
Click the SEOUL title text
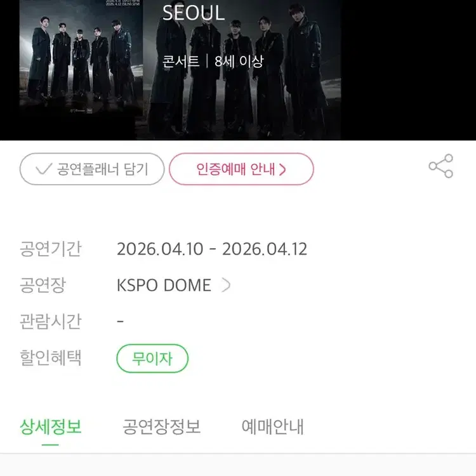tap(194, 13)
